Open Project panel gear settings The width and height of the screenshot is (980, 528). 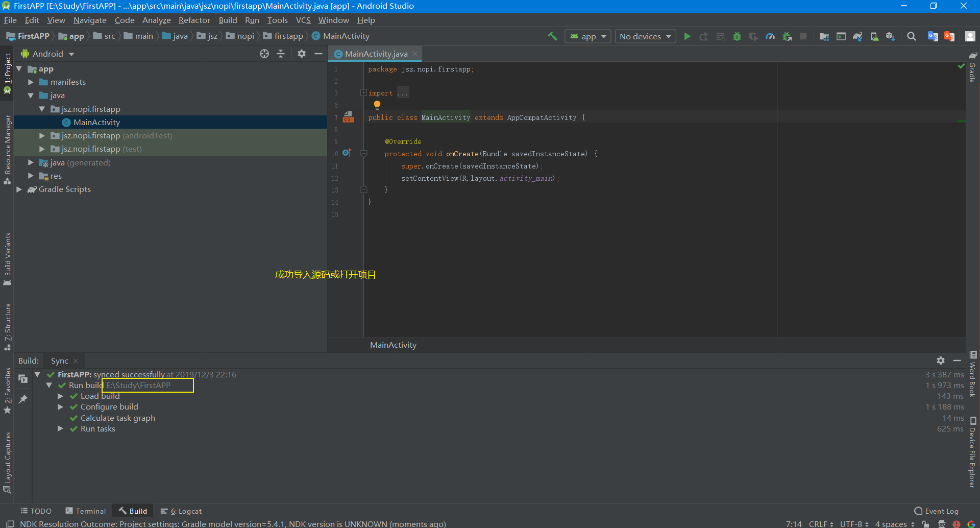pos(302,54)
